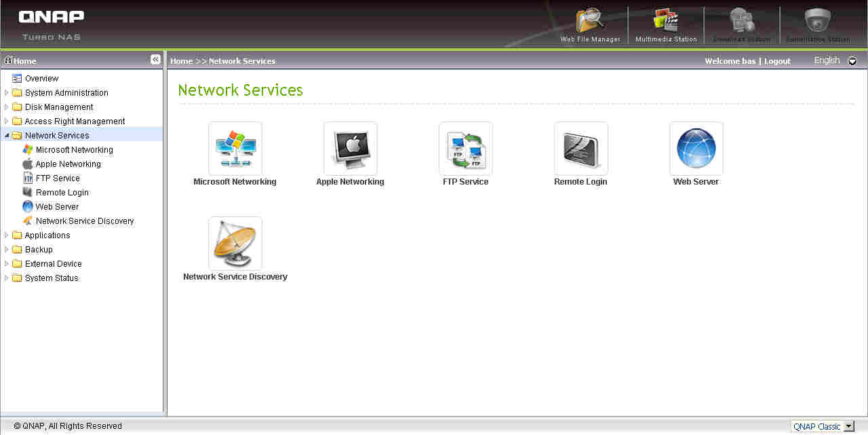Click sidebar Network Service Discovery text
The width and height of the screenshot is (868, 435).
(x=85, y=221)
